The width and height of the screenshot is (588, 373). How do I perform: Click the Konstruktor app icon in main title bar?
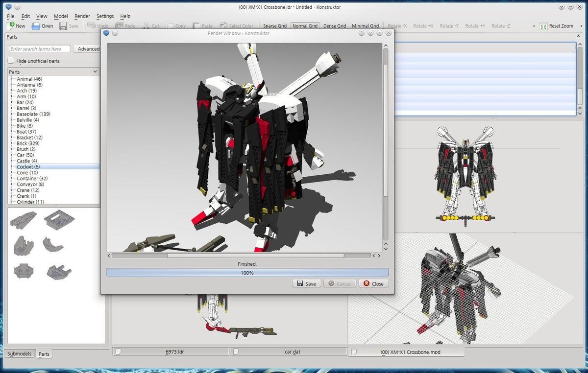(8, 7)
